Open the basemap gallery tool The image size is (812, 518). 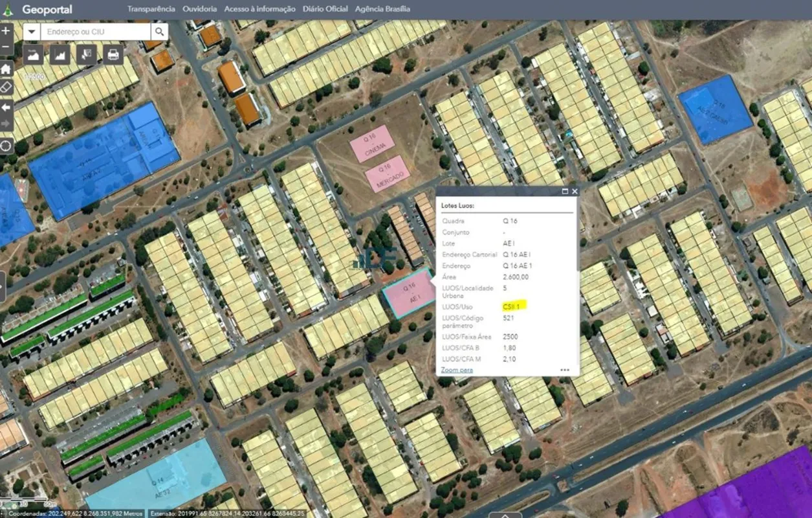[x=33, y=54]
